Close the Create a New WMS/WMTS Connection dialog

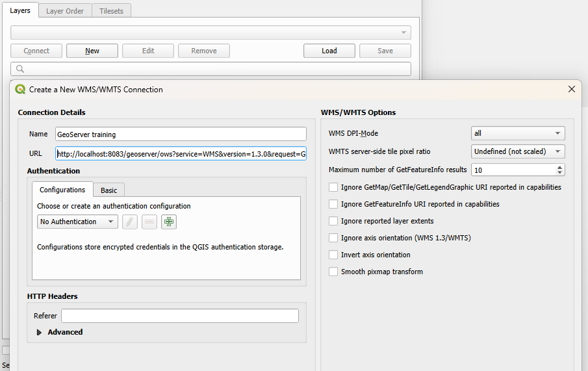[x=572, y=90]
